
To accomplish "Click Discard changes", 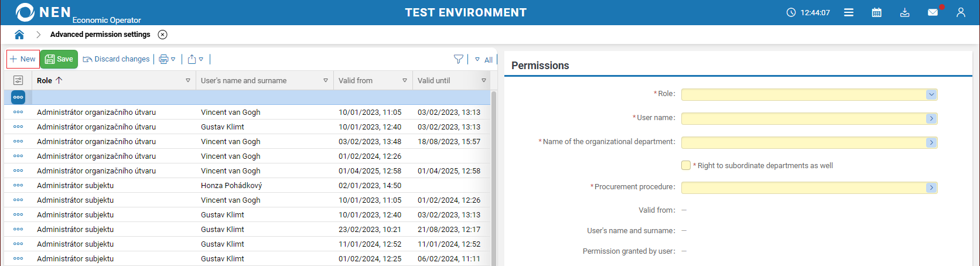I will [x=116, y=59].
